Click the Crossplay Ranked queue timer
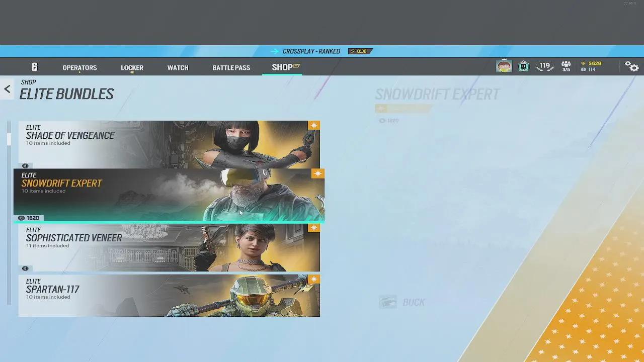The height and width of the screenshot is (362, 644). (x=360, y=51)
